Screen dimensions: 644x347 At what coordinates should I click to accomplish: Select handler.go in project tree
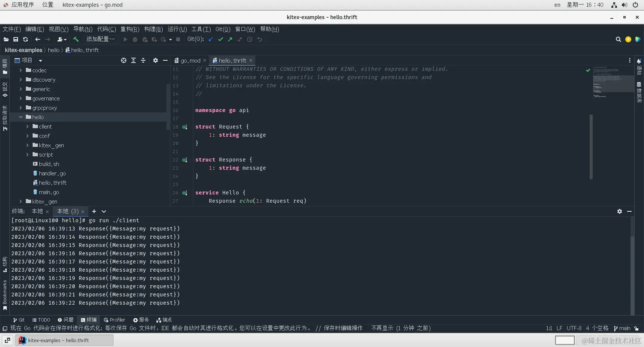coord(52,173)
